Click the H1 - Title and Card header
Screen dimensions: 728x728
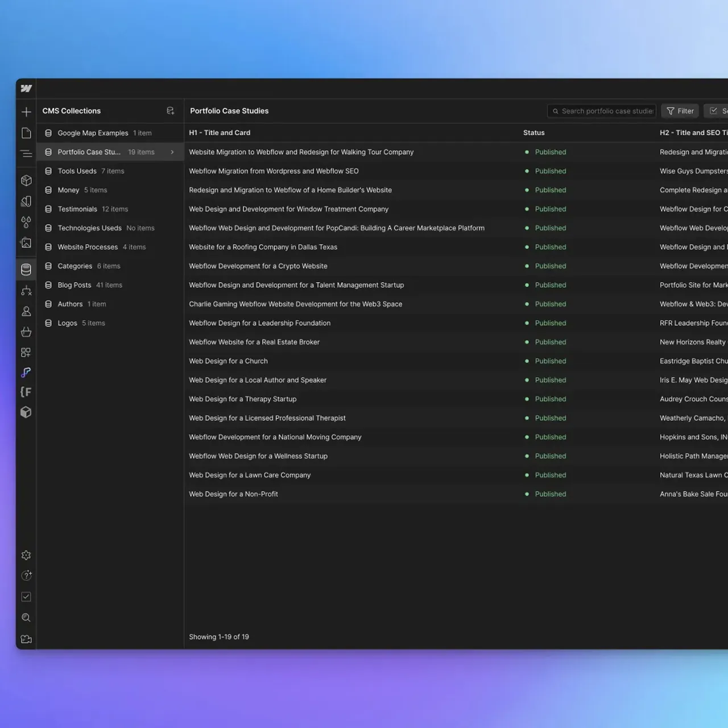pos(220,133)
